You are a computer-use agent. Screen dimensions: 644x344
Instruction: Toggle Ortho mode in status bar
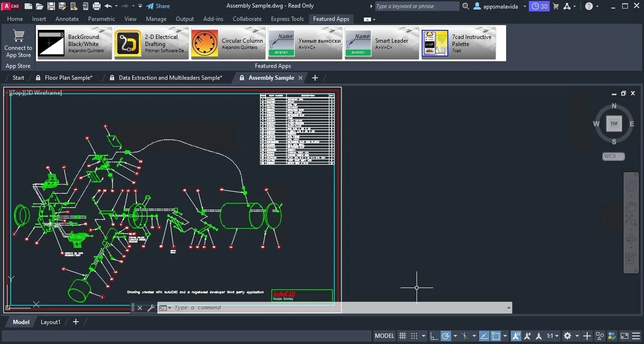tap(434, 335)
